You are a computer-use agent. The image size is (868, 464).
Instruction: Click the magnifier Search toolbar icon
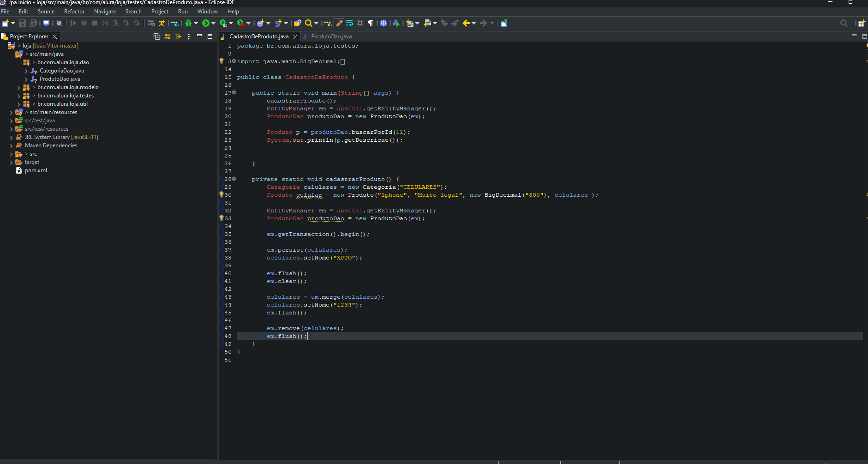[309, 23]
